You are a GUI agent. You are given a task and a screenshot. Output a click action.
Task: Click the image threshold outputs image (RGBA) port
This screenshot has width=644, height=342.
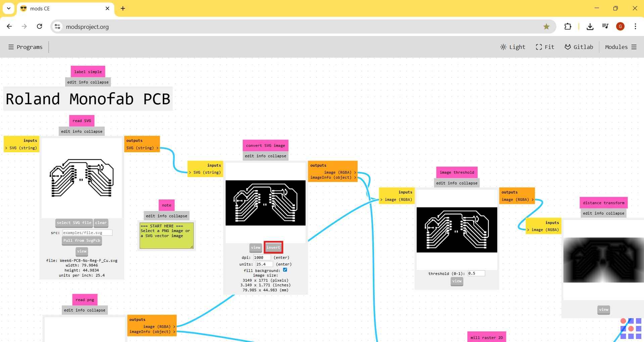pos(517,199)
